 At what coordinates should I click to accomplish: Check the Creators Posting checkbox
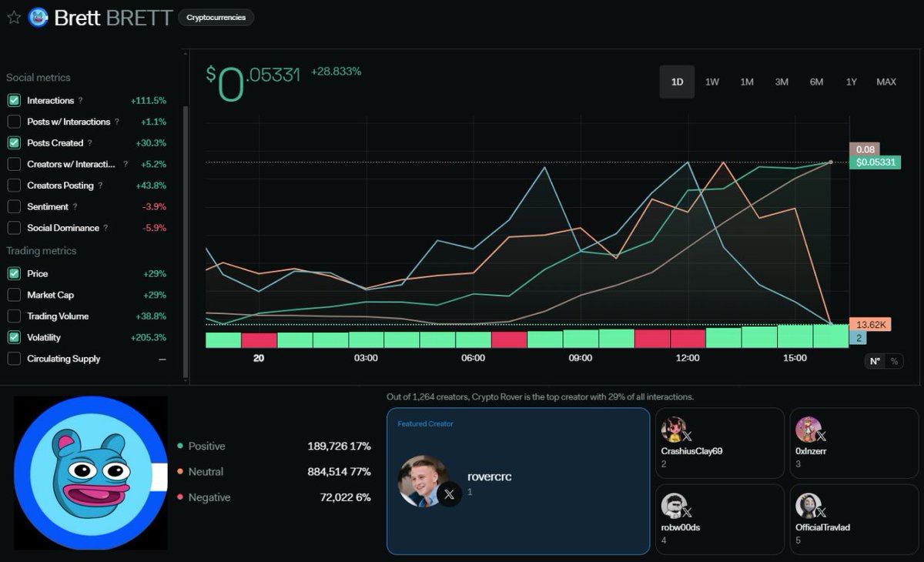(x=14, y=186)
